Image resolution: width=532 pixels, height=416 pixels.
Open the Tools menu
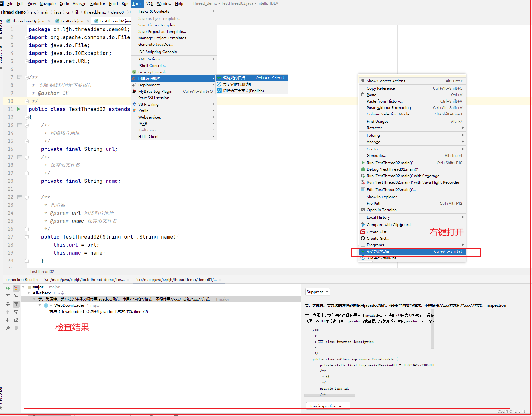coord(137,4)
